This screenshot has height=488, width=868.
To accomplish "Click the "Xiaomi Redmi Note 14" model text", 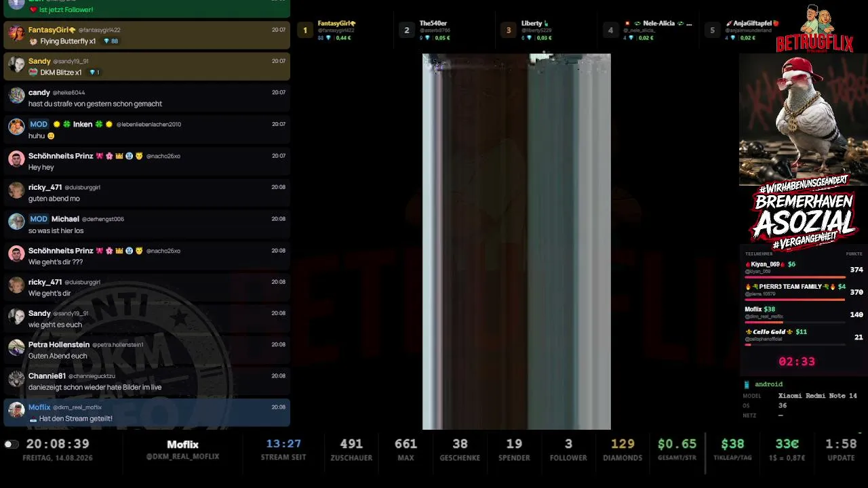I will click(818, 396).
